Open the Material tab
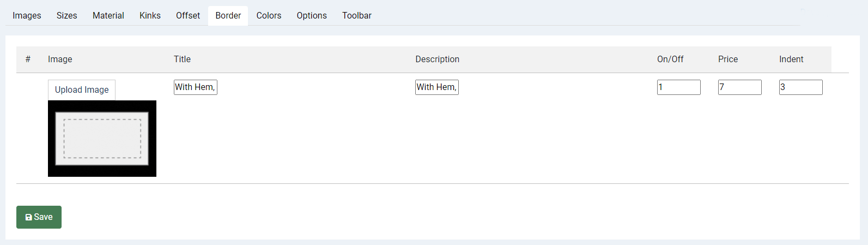The width and height of the screenshot is (868, 245). [x=108, y=15]
